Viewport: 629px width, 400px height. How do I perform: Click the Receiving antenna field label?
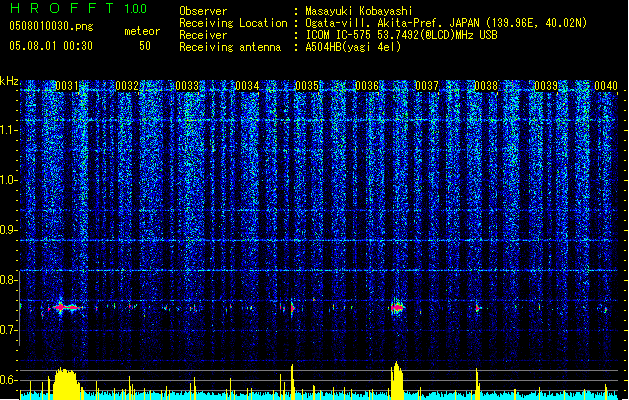point(230,47)
